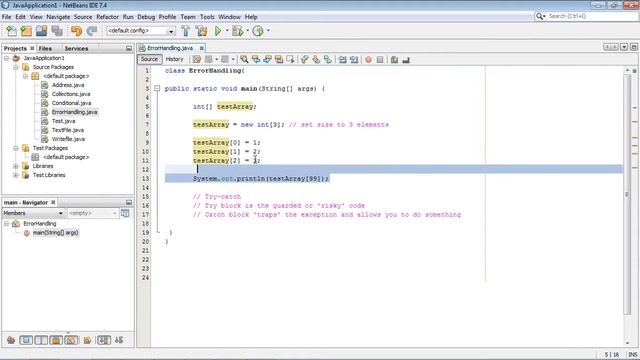Minimize the Projects panel

(129, 49)
